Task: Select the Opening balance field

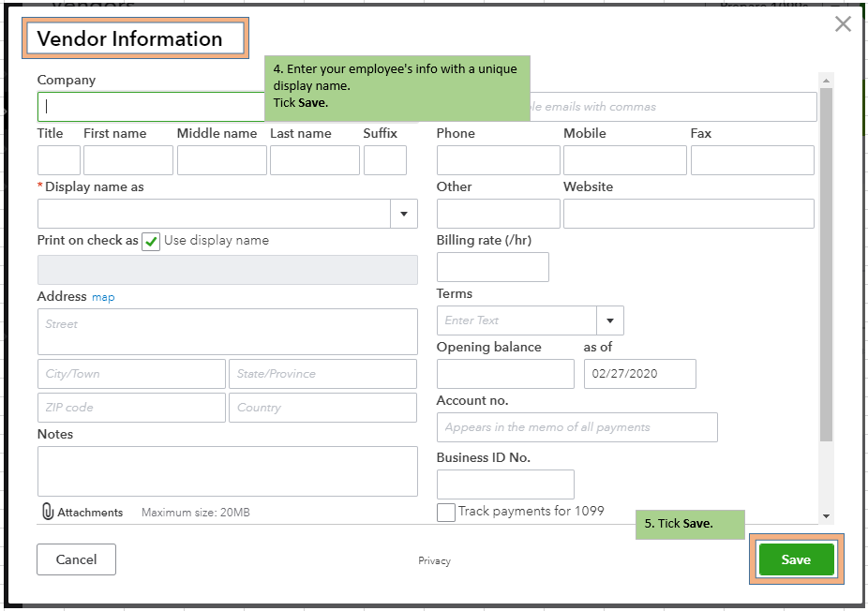Action: [x=505, y=374]
